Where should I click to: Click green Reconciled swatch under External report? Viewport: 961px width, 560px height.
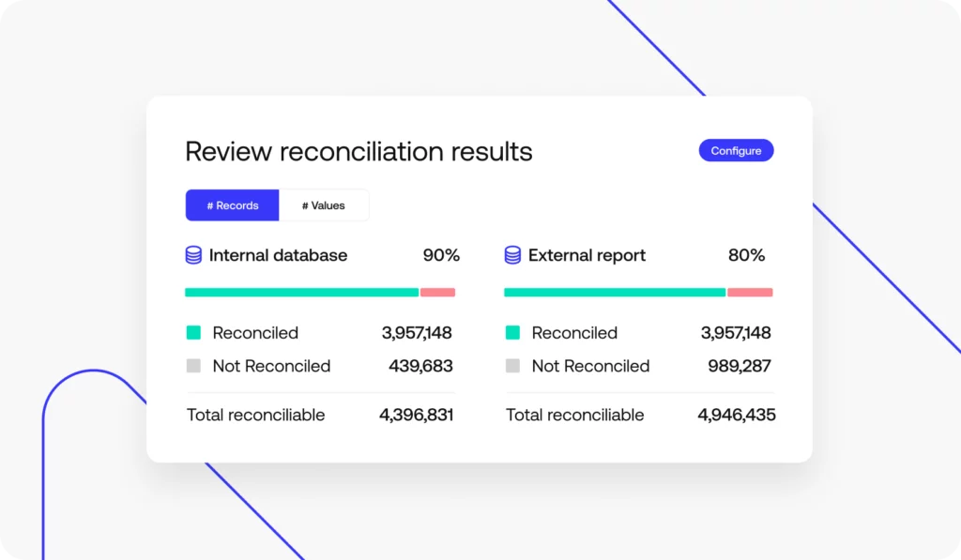tap(512, 333)
